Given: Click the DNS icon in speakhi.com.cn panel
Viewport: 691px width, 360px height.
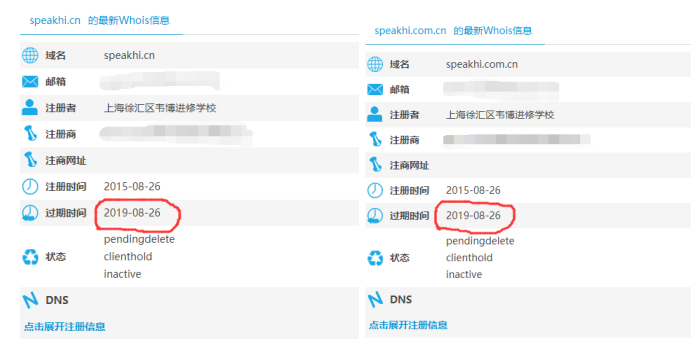Looking at the screenshot, I should click(x=375, y=300).
